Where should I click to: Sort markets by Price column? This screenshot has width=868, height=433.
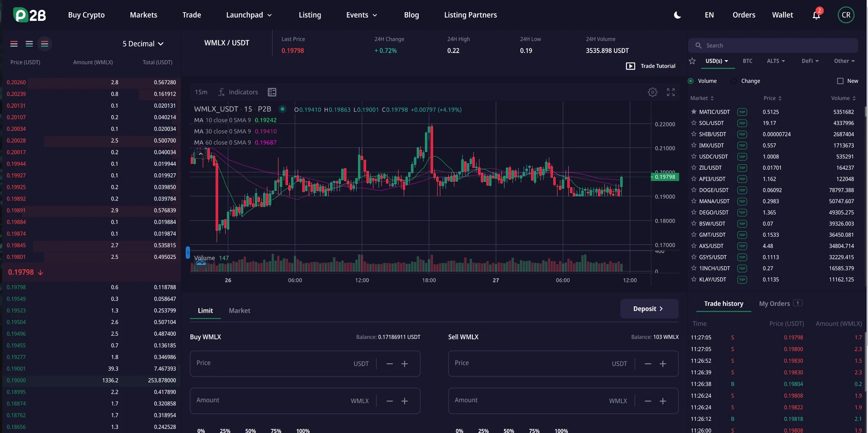click(772, 98)
